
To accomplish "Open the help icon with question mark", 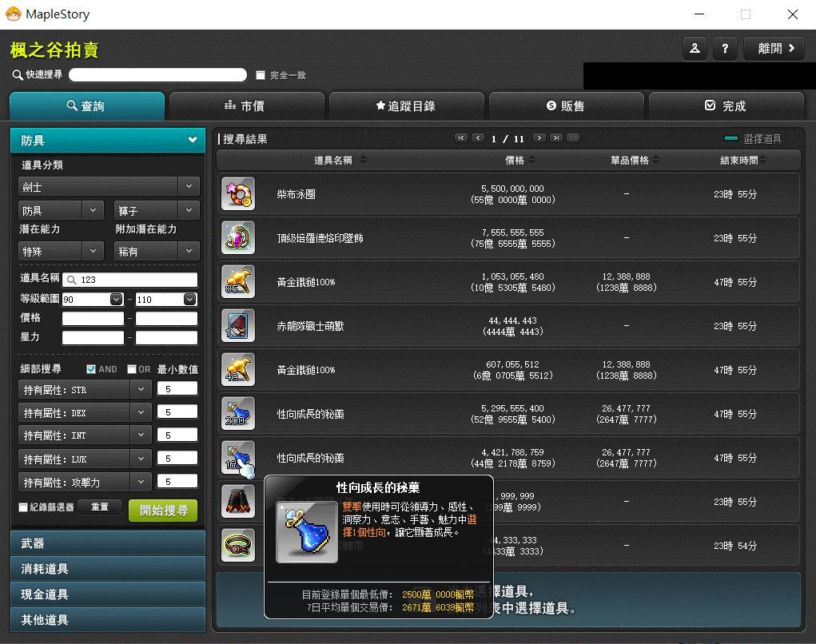I will click(725, 48).
